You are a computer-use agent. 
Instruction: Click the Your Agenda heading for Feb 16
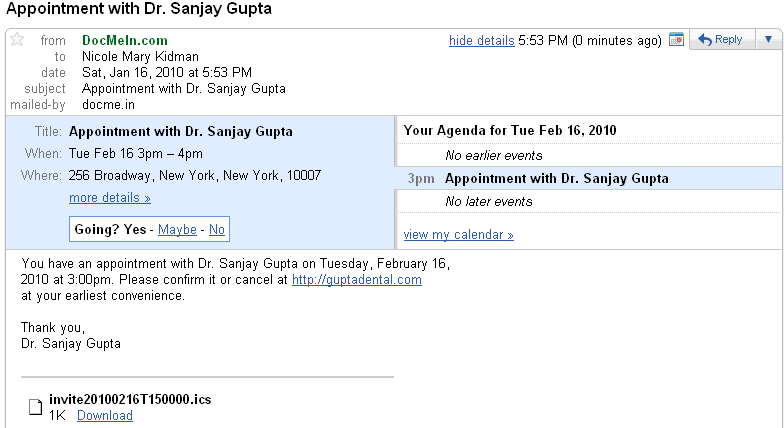coord(509,130)
